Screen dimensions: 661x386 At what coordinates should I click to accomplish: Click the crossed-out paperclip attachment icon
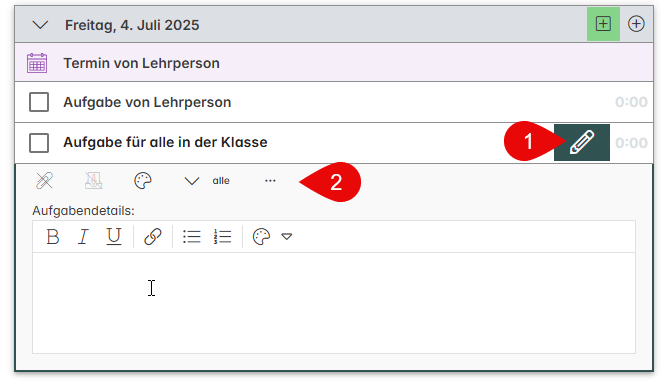pos(44,181)
